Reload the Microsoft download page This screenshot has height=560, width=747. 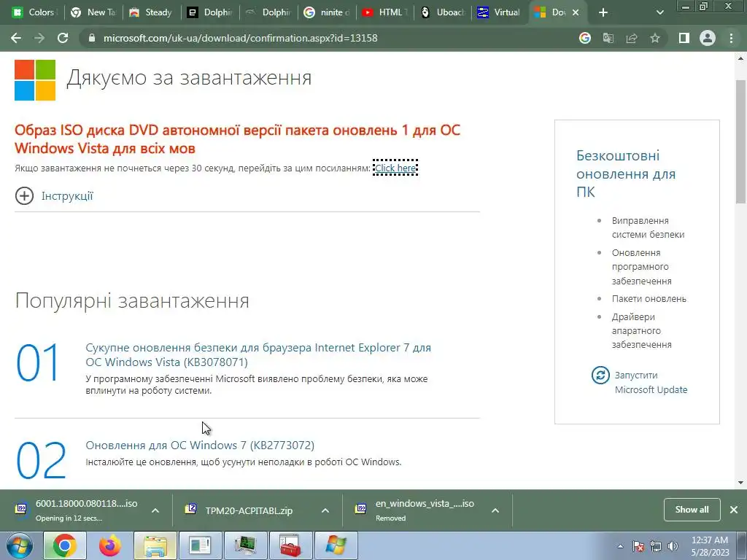63,38
